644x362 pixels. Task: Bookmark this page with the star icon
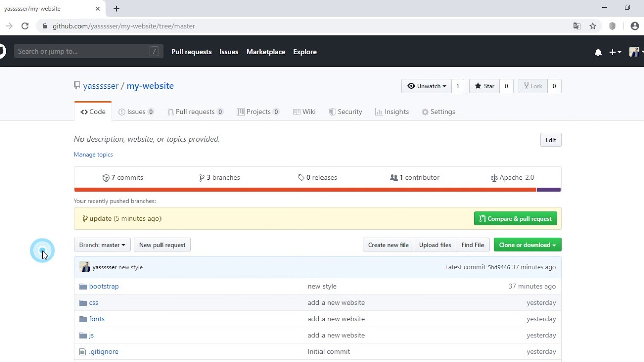point(593,26)
